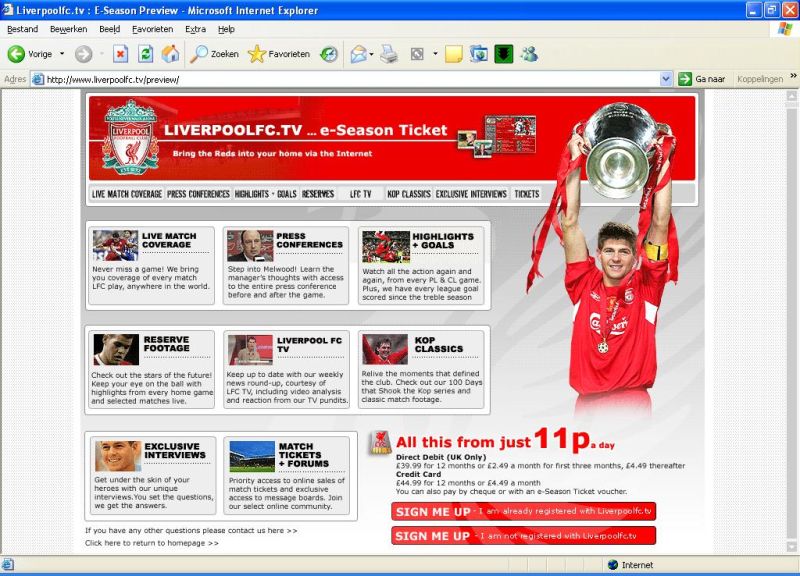Click Highlights + Goals thumbnail image
Screen dimensions: 800x576
coord(386,247)
